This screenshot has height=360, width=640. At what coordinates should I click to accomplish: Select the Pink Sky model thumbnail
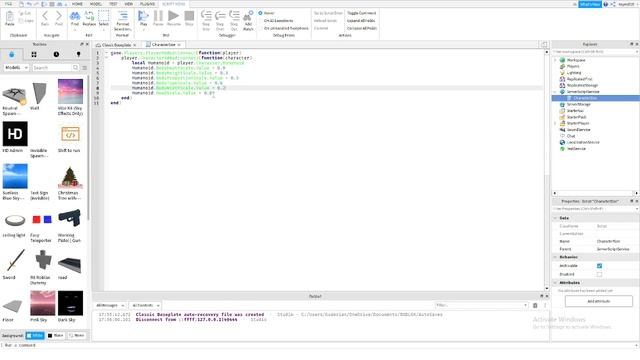[42, 303]
